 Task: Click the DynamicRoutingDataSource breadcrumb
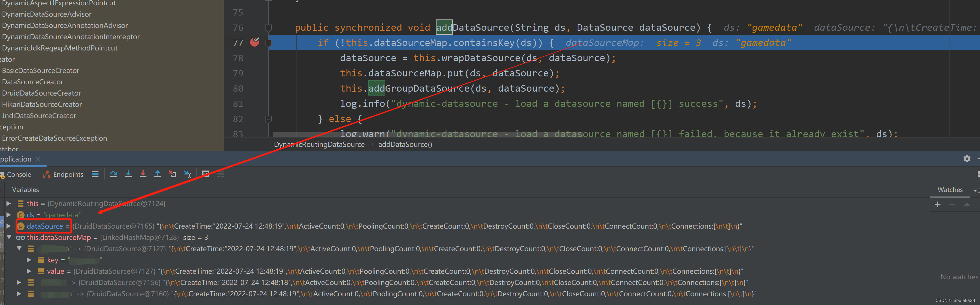pyautogui.click(x=319, y=144)
